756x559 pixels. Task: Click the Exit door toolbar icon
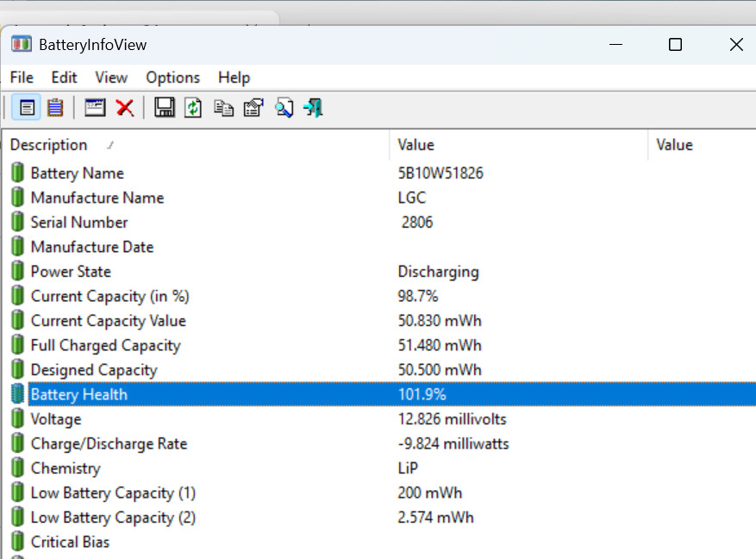pos(314,108)
